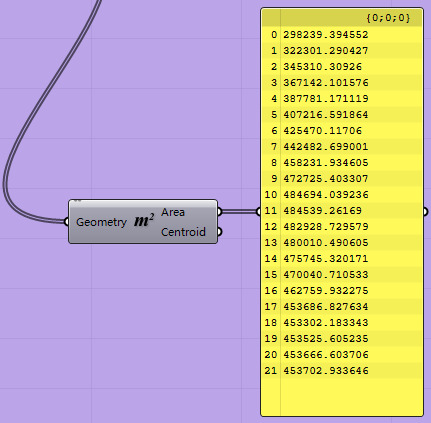Screen dimensions: 431x423
Task: Select row 3 value 367142.101576
Action: click(326, 83)
